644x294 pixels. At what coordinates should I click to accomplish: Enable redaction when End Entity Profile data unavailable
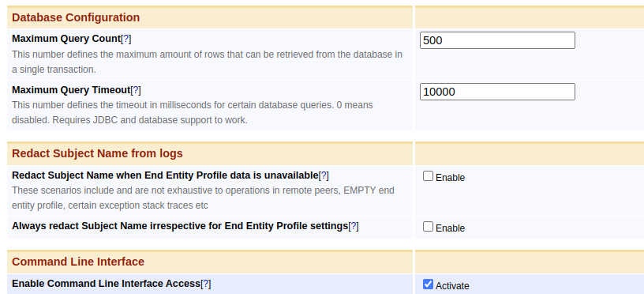click(x=428, y=176)
